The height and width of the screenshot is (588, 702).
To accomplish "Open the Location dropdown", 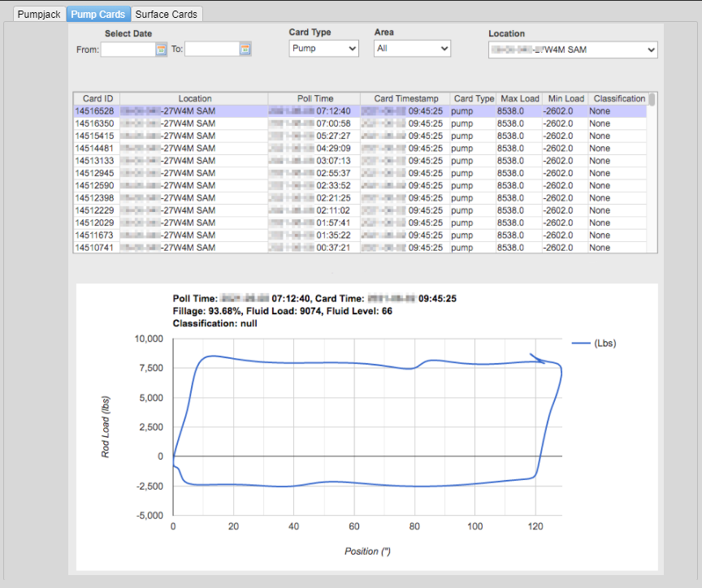I will click(x=573, y=50).
